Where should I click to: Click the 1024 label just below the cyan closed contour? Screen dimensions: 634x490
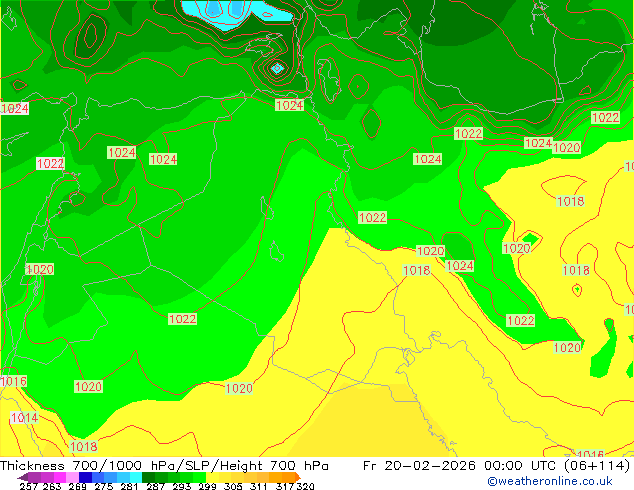point(290,105)
